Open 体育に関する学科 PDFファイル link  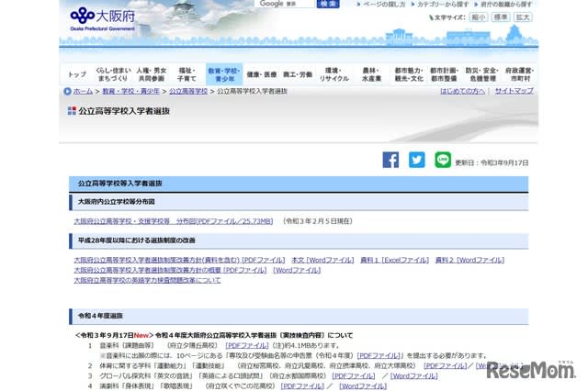[445, 365]
